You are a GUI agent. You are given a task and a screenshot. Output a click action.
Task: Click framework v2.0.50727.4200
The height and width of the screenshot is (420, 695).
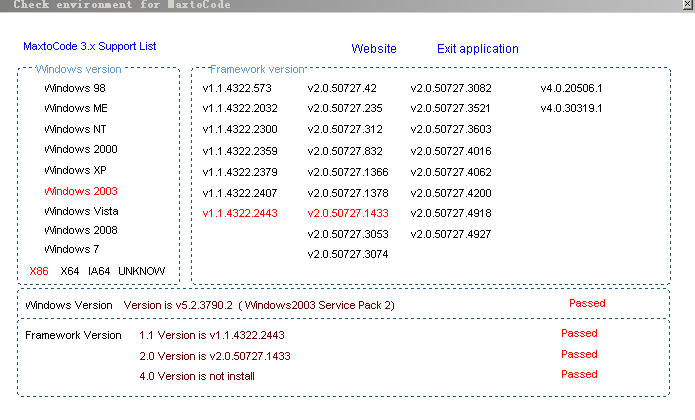(451, 193)
